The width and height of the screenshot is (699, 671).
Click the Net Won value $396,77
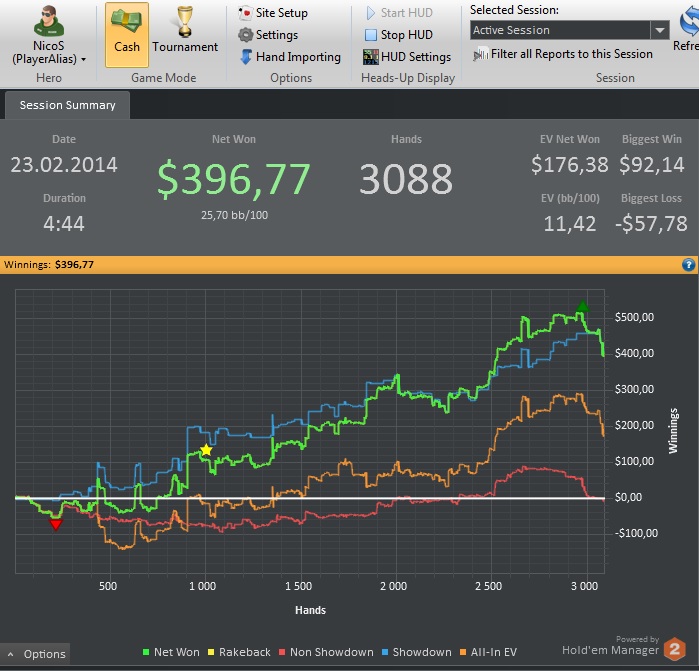point(234,180)
